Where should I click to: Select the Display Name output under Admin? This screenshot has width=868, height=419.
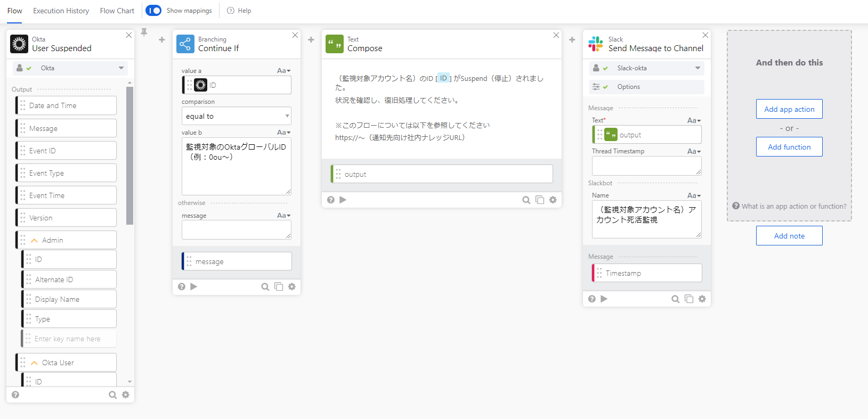click(x=69, y=299)
